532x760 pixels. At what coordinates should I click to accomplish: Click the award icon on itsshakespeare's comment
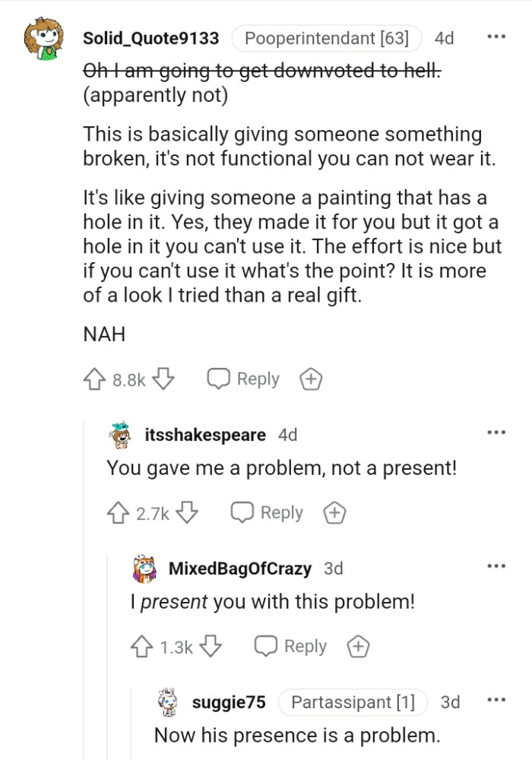click(x=334, y=512)
